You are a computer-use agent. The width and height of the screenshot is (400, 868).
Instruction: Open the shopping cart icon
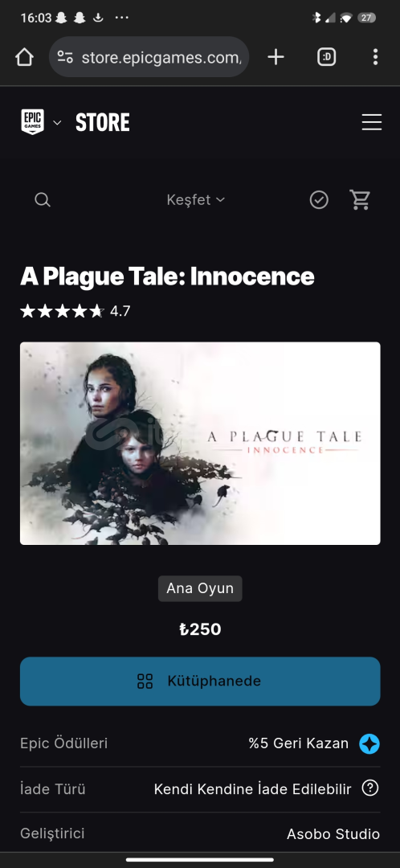[360, 199]
